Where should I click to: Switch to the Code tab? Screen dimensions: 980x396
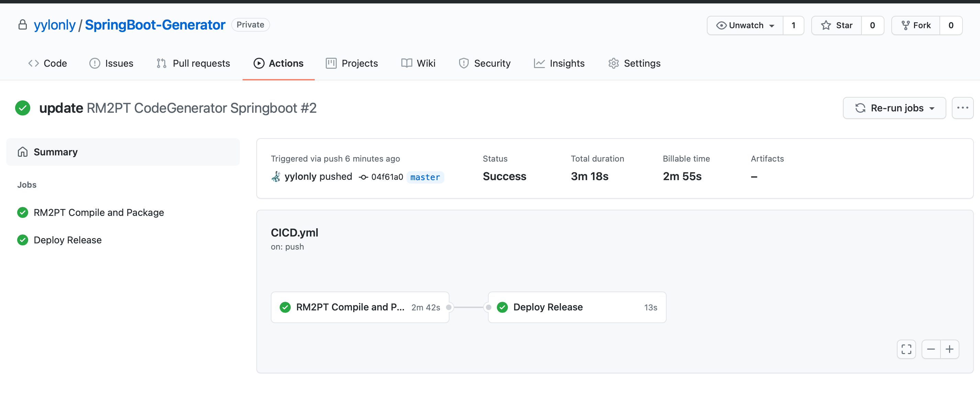[47, 63]
